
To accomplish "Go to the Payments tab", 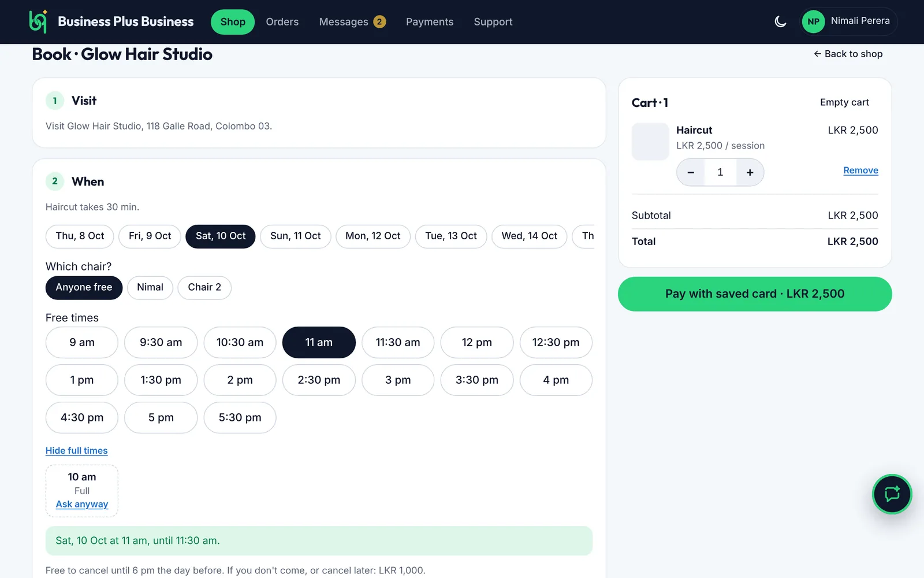I will pyautogui.click(x=430, y=22).
